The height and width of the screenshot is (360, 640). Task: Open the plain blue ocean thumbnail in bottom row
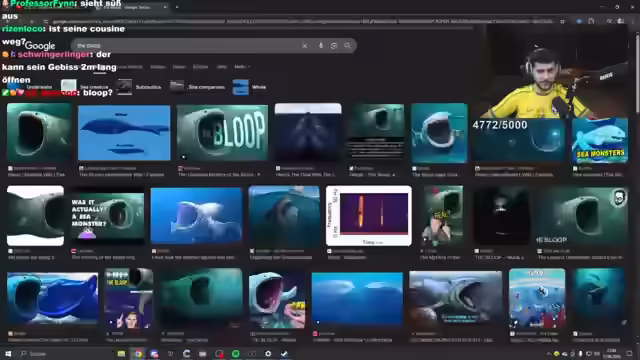(x=357, y=299)
